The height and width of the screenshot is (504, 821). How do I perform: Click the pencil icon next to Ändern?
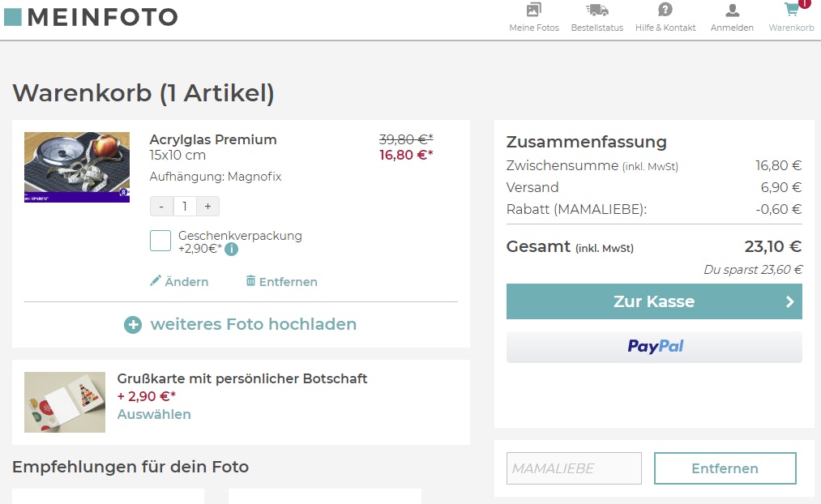point(156,280)
